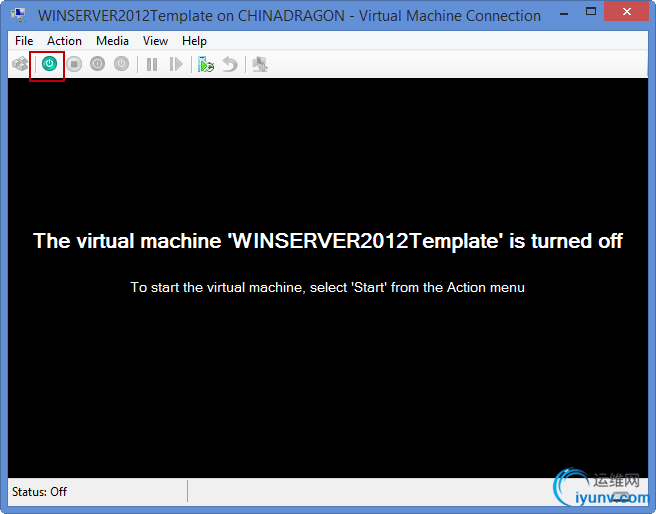Click the Turn Off stop icon
The width and height of the screenshot is (656, 514).
[74, 64]
